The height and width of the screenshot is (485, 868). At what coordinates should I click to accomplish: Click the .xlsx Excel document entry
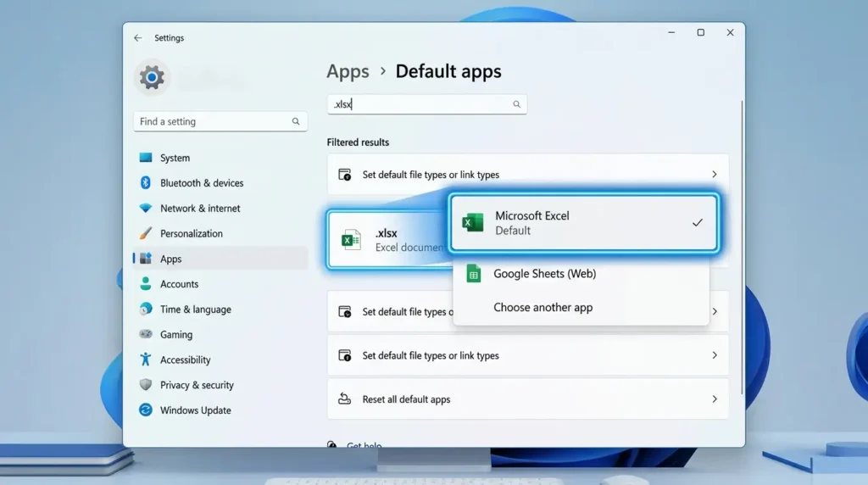(x=388, y=240)
